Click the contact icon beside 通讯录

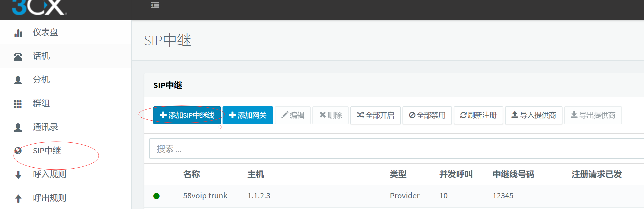pyautogui.click(x=18, y=128)
